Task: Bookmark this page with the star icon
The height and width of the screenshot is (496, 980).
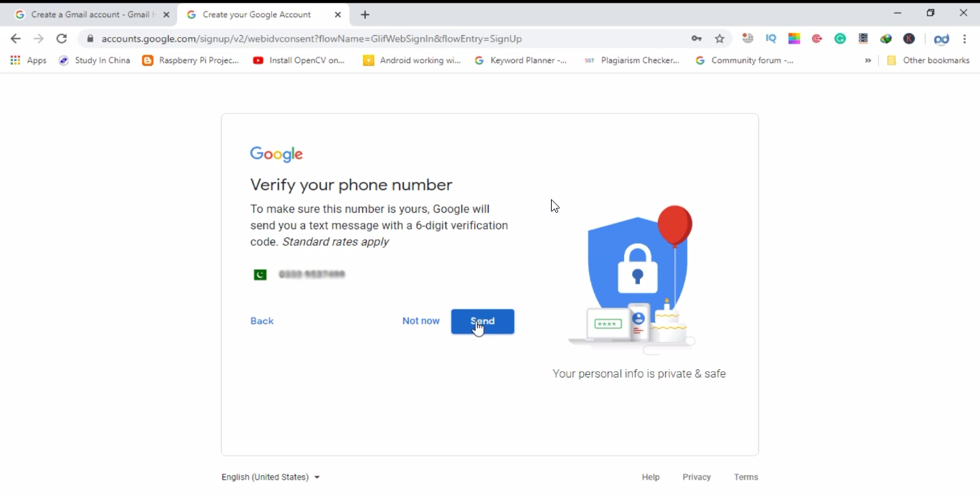Action: coord(720,39)
